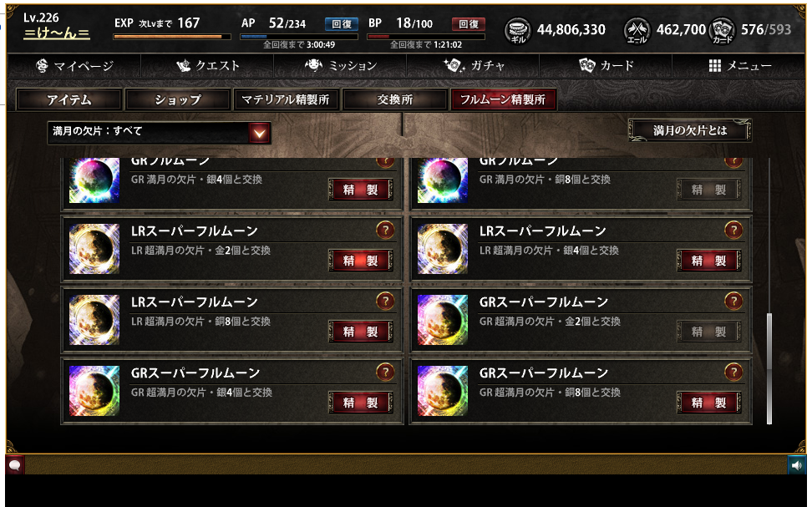Switch to マテリアル精製所 tab
Viewport: 812px width, 507px height.
pyautogui.click(x=286, y=99)
